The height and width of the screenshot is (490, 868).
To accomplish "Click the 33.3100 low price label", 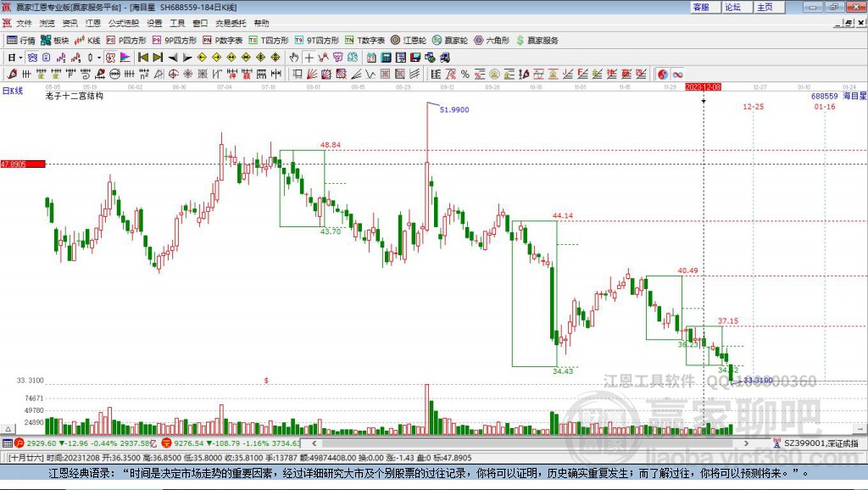I will click(758, 380).
